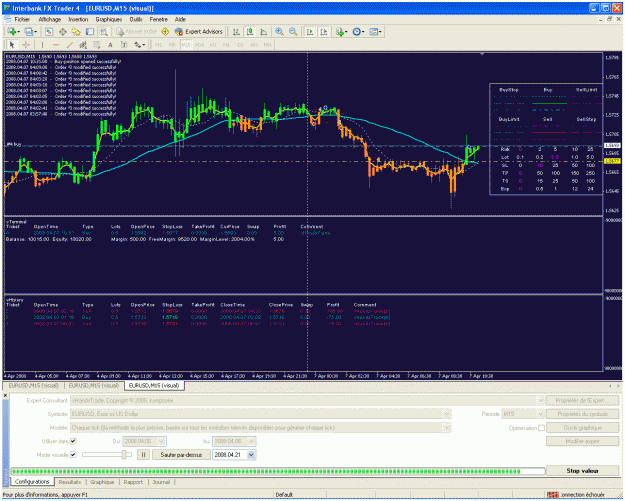Select the vertical line drawing tool
The height and width of the screenshot is (501, 625).
(x=42, y=45)
